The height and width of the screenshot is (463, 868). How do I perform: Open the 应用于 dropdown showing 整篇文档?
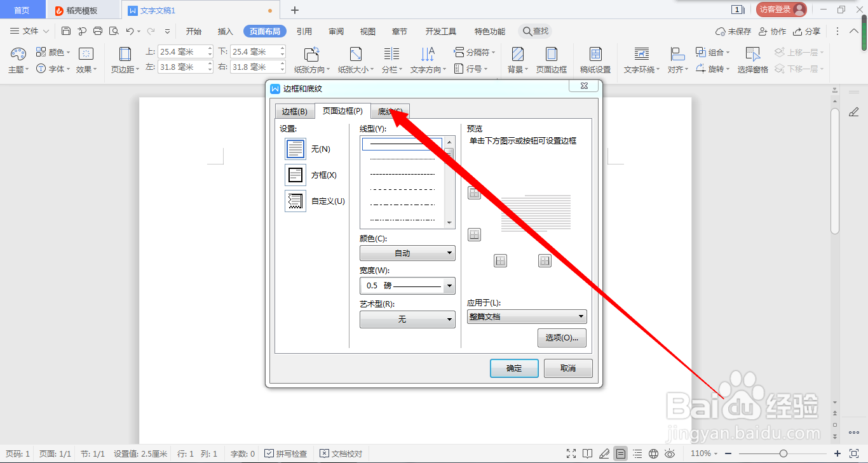click(526, 316)
